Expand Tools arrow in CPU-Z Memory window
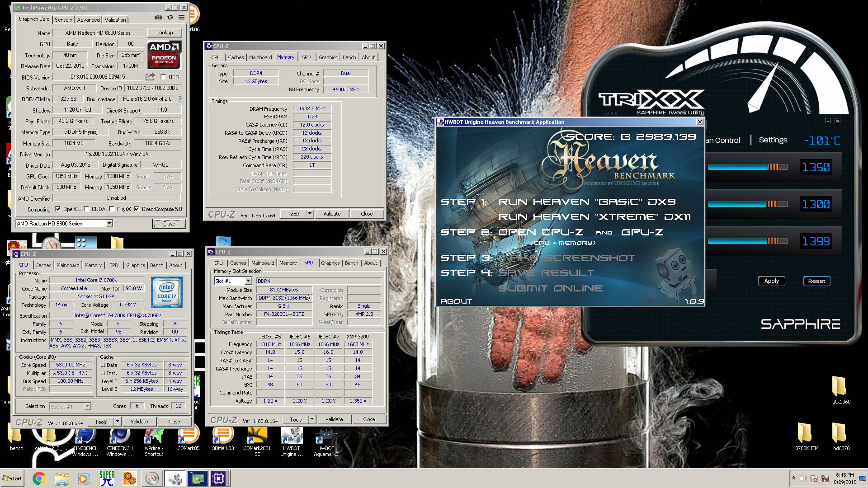 coord(310,214)
